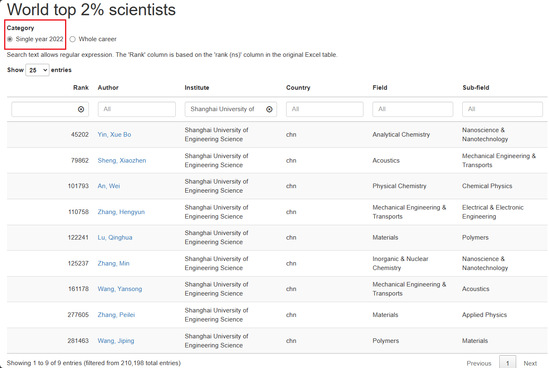Select rank value 101793
The image size is (549, 368).
pos(78,186)
